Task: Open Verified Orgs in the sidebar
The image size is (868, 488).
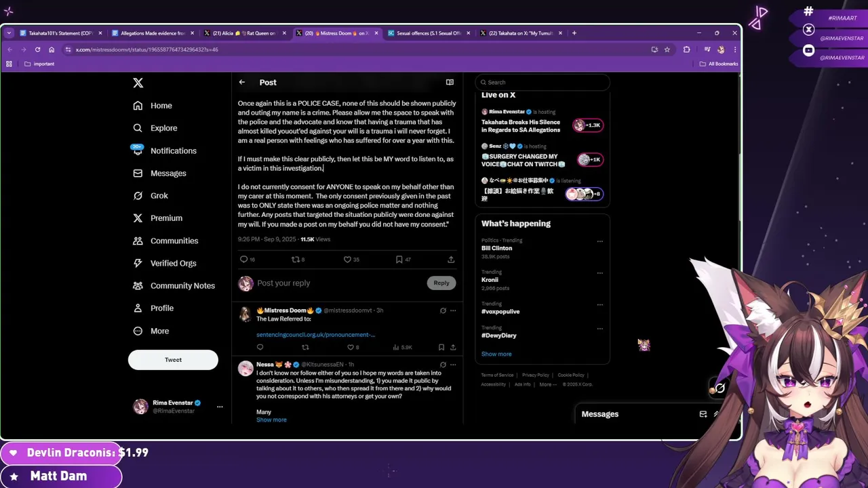Action: (x=165, y=263)
